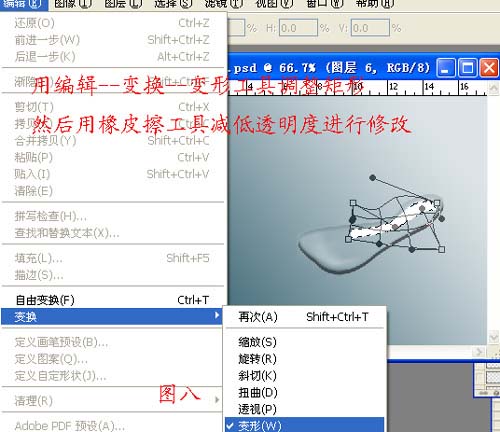Viewport: 500px width, 432px height.
Task: Click the vertical scrollbar down arrow
Action: point(494,337)
